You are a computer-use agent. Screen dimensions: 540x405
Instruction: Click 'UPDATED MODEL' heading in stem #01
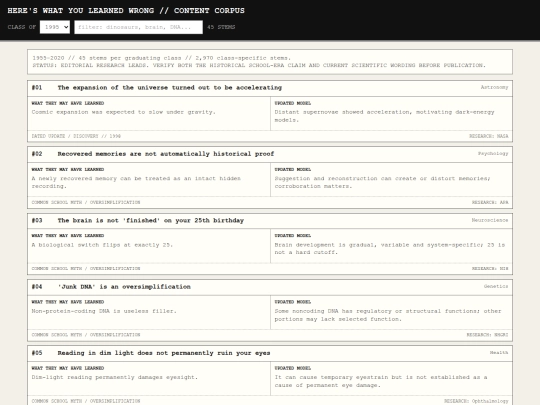pyautogui.click(x=293, y=103)
